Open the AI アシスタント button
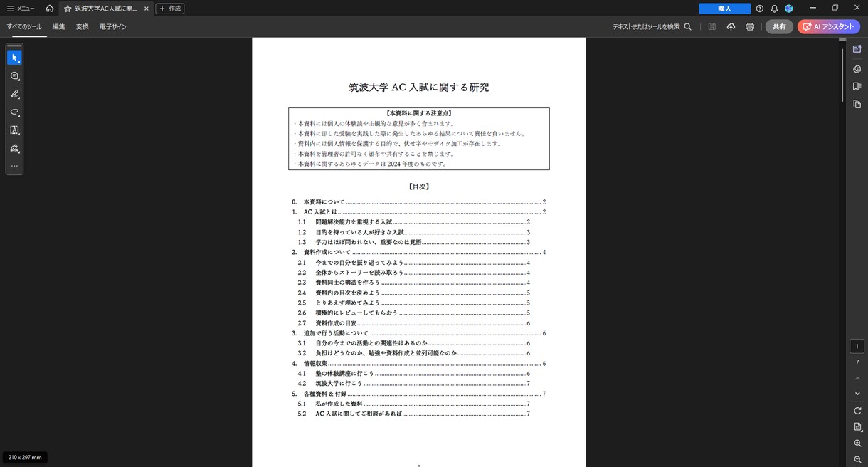This screenshot has height=467, width=868. click(x=829, y=26)
